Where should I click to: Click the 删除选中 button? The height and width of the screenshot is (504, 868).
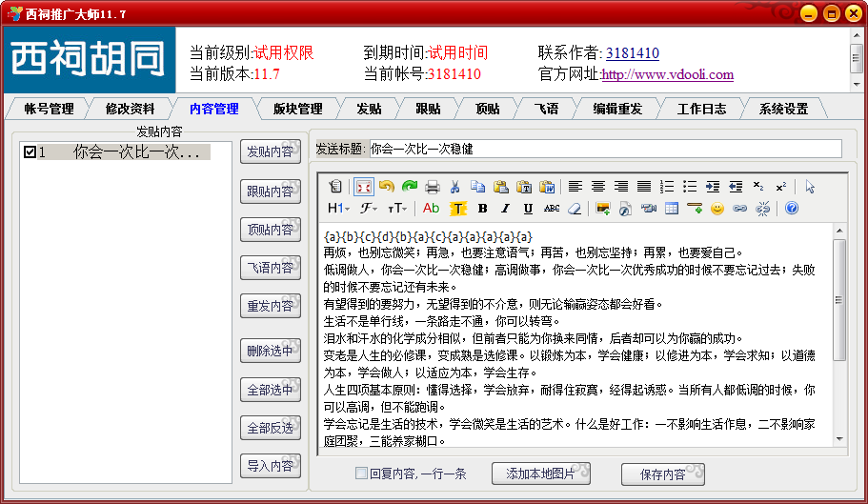[x=271, y=351]
